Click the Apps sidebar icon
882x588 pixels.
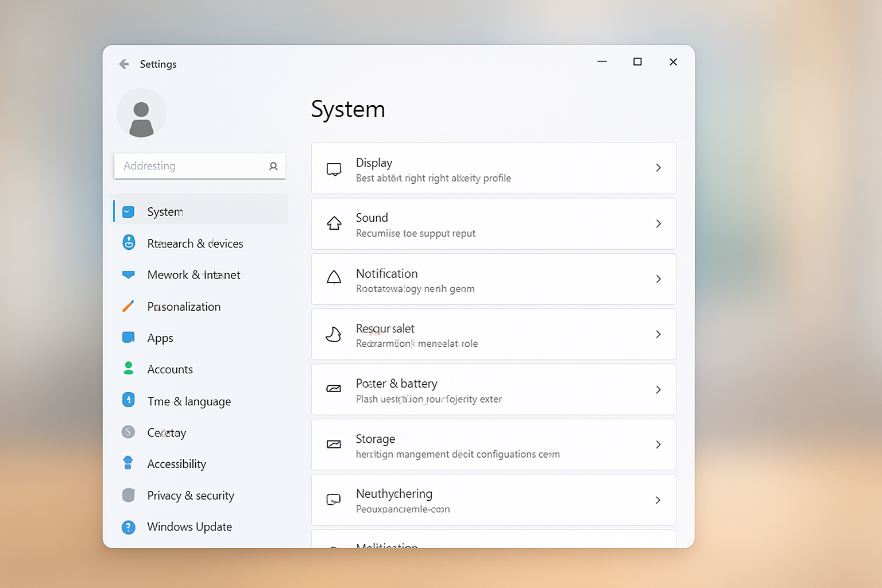pyautogui.click(x=129, y=337)
